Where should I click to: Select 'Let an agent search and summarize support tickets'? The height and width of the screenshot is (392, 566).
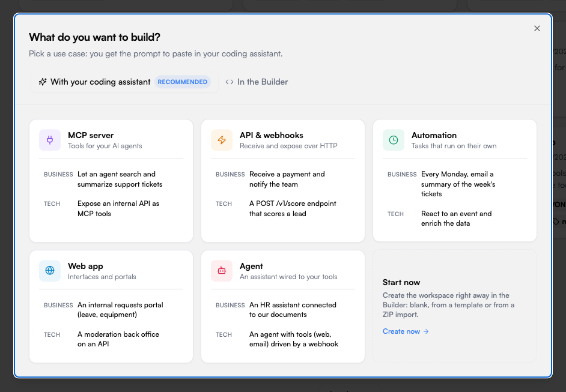[120, 179]
